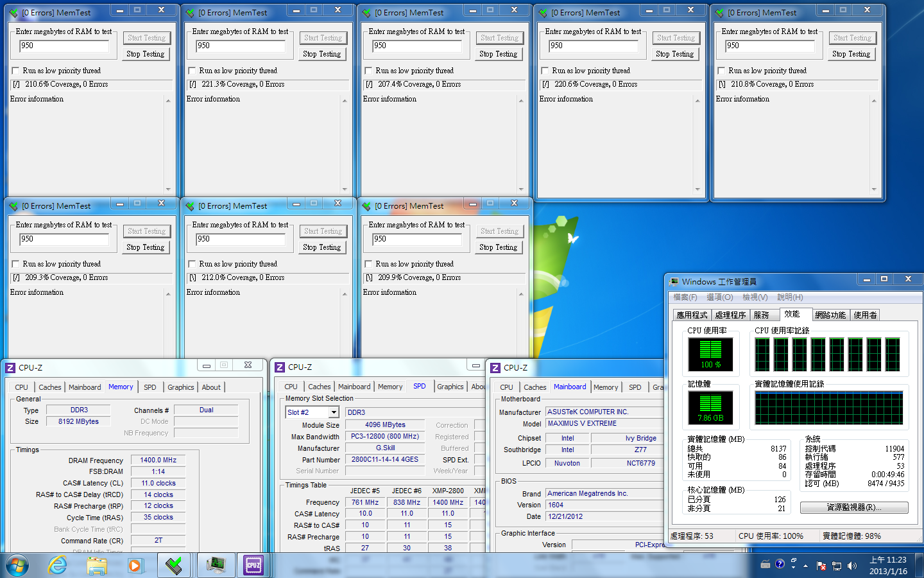Viewport: 924px width, 578px height.
Task: Click title icon of 210.6% coverage MemTest window
Action: [13, 13]
